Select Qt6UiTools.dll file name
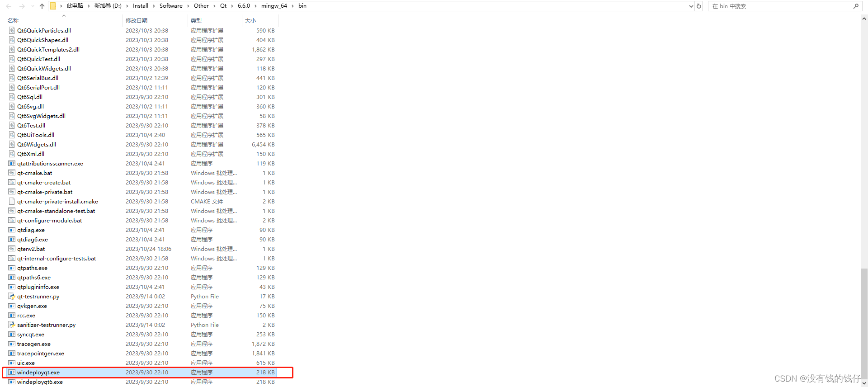Image resolution: width=868 pixels, height=387 pixels. pyautogui.click(x=36, y=135)
